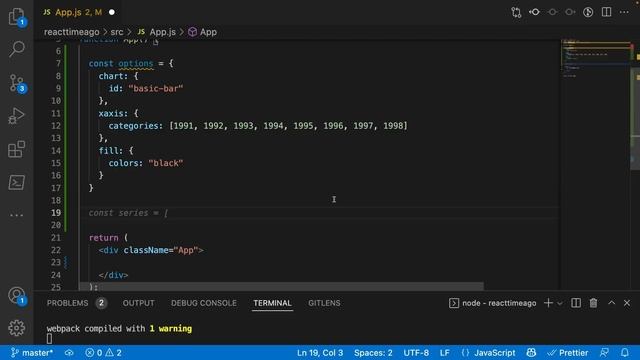Open the Explorer view in the activity bar
640x360 pixels.
tap(16, 16)
